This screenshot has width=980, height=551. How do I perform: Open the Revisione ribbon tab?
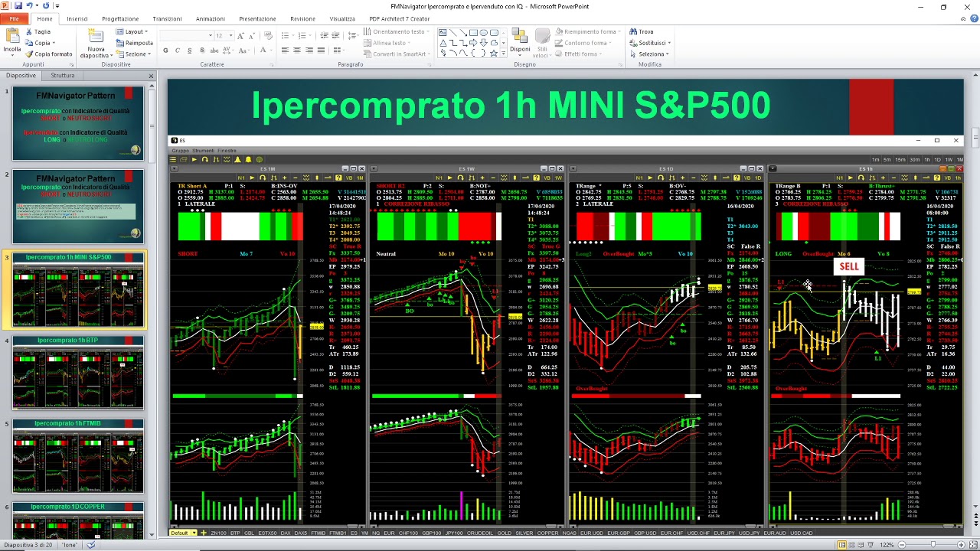[302, 18]
